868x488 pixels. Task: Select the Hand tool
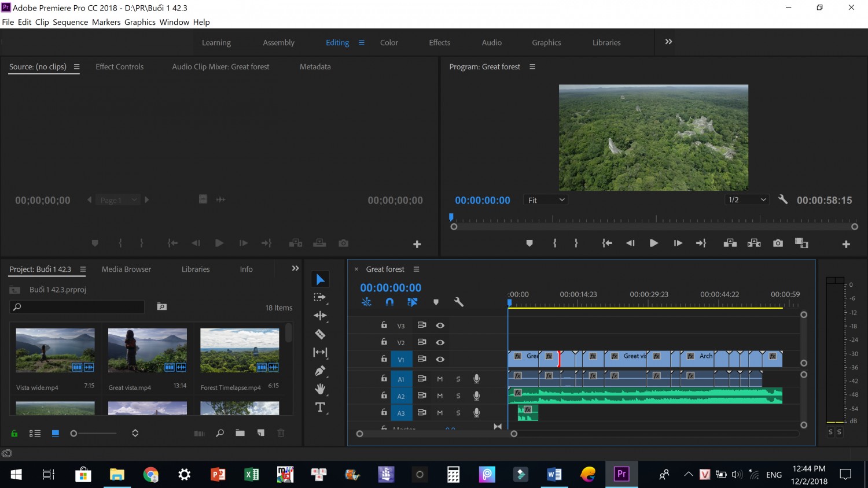[x=320, y=389]
